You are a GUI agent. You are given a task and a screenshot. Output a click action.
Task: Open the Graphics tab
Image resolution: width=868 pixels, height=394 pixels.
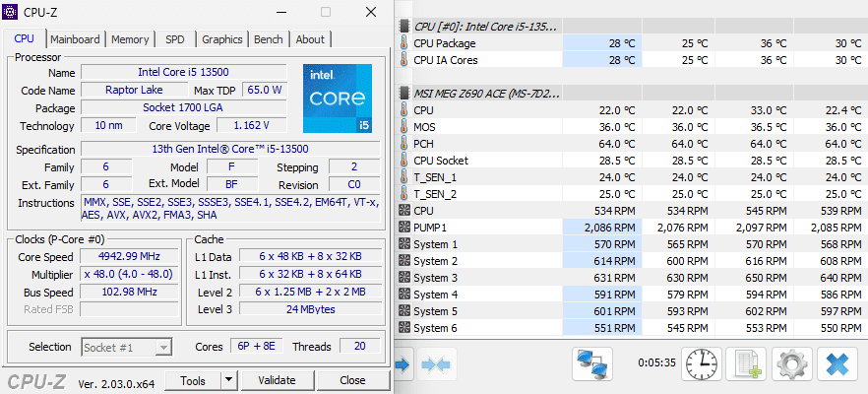coord(222,39)
